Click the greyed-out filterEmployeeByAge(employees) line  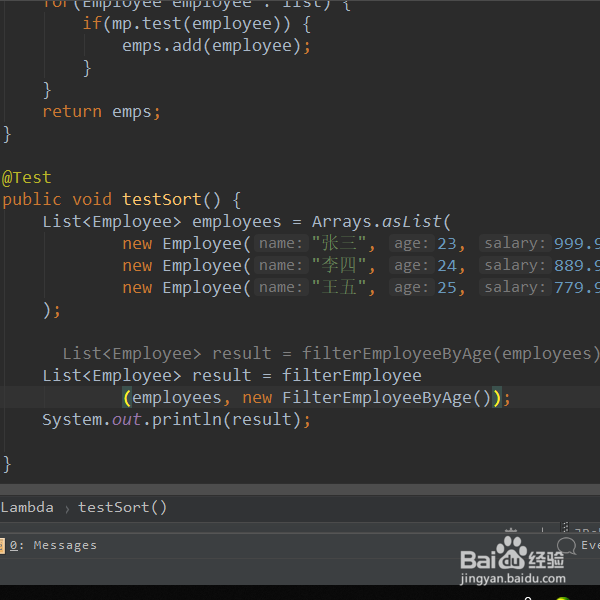tap(331, 354)
